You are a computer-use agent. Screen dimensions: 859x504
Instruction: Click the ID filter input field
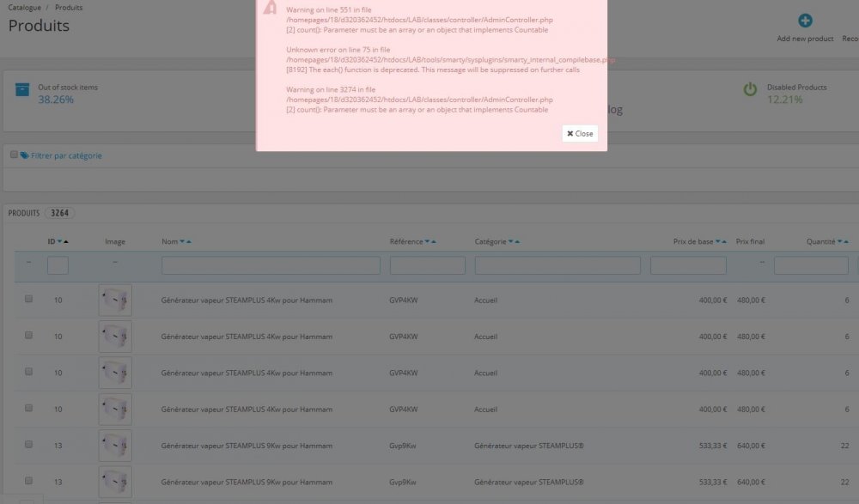[58, 265]
